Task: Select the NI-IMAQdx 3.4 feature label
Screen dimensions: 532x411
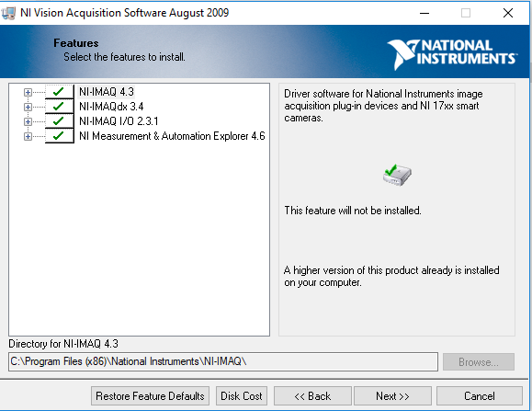Action: click(111, 107)
